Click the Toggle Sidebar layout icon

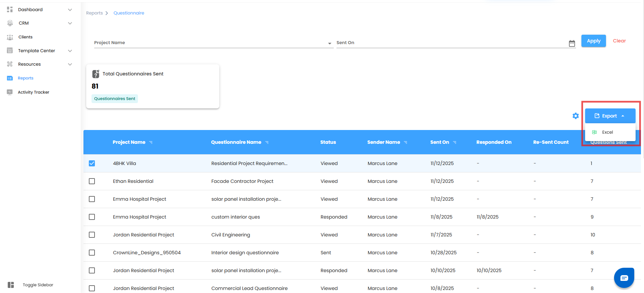point(11,285)
